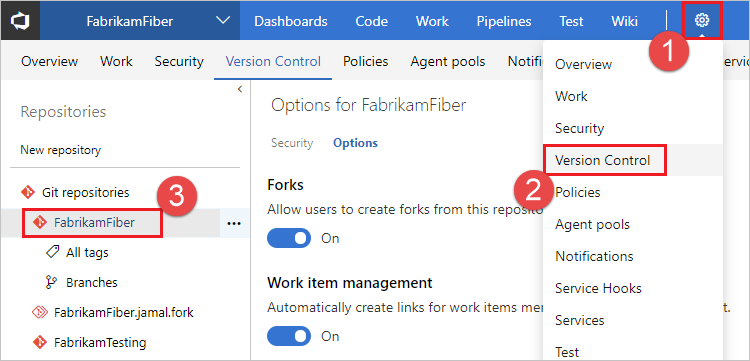Click the FabrikamFiber.jamal.fork fork icon
Image resolution: width=750 pixels, height=361 pixels.
point(40,313)
